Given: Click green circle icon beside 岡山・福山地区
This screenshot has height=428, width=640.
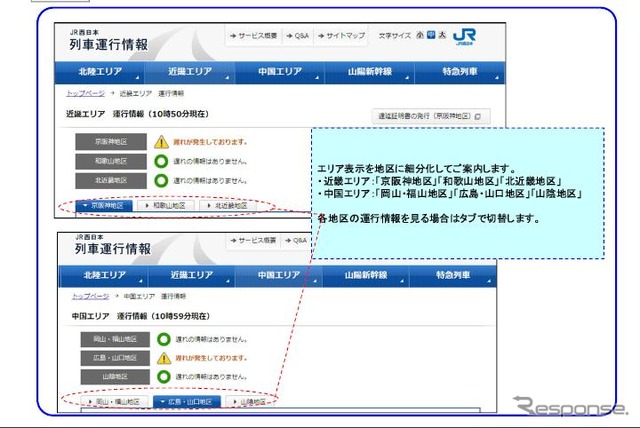Looking at the screenshot, I should coord(164,339).
